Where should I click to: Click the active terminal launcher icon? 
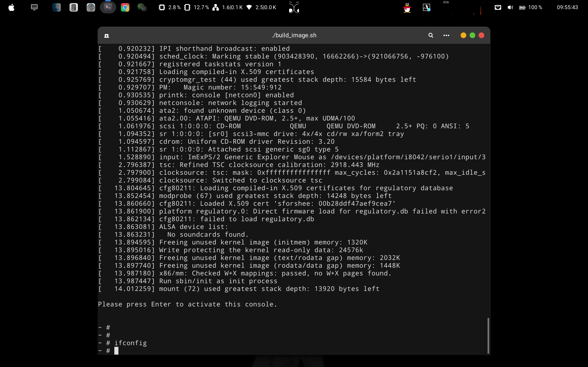(108, 8)
